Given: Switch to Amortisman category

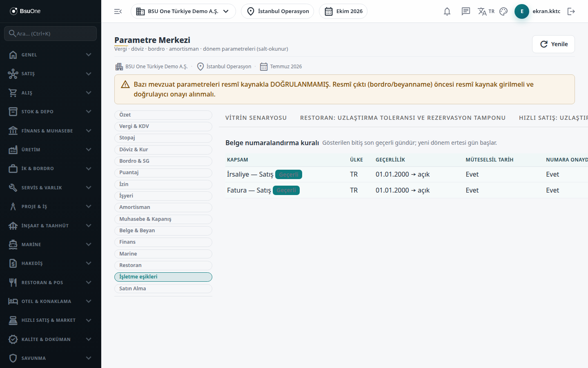Looking at the screenshot, I should (x=163, y=207).
